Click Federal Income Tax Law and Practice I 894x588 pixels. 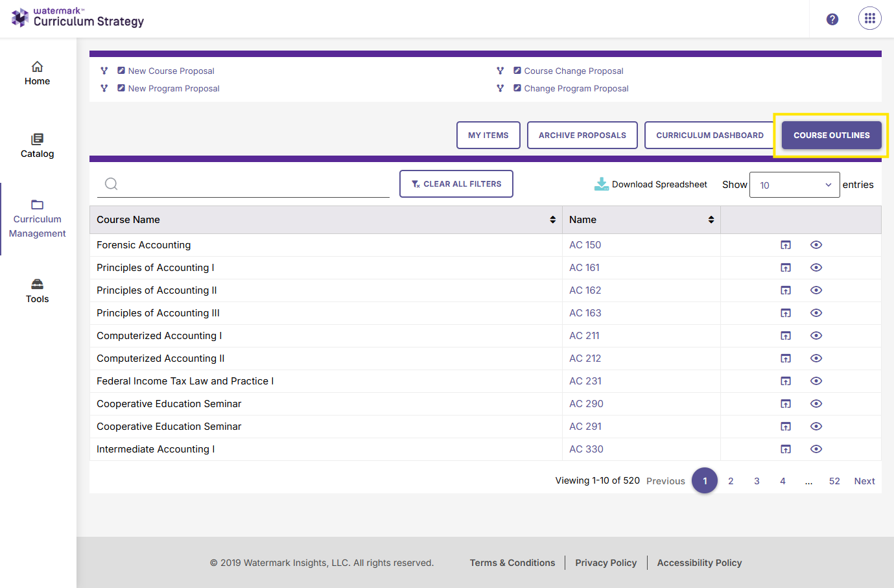(x=185, y=381)
